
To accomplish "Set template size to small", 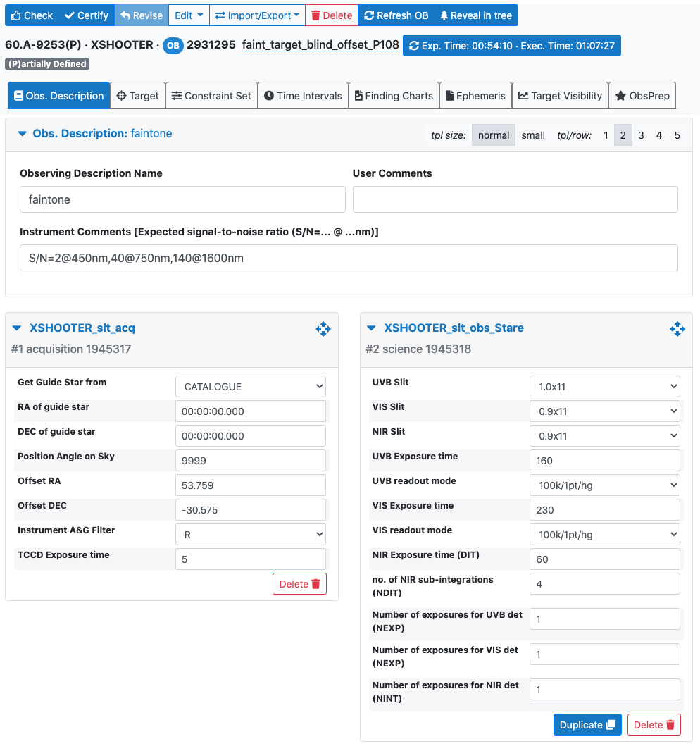I will [533, 135].
